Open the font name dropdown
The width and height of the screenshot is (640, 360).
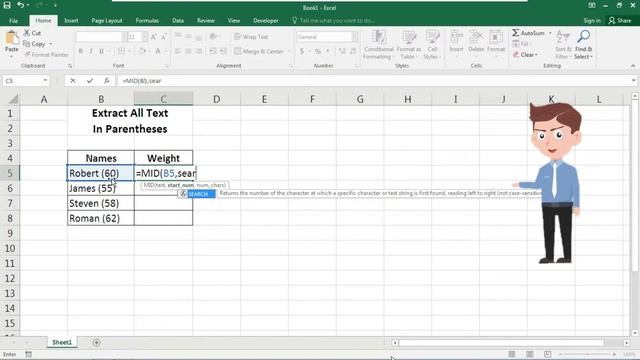click(x=124, y=37)
